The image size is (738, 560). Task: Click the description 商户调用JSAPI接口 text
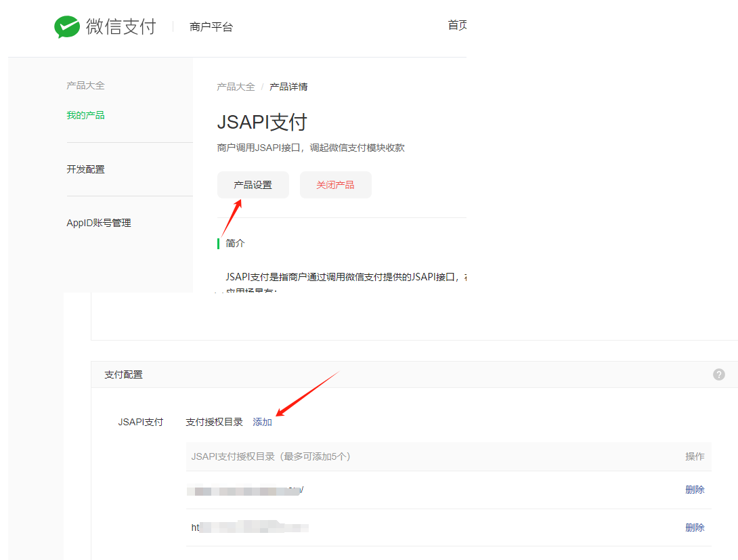coord(311,148)
